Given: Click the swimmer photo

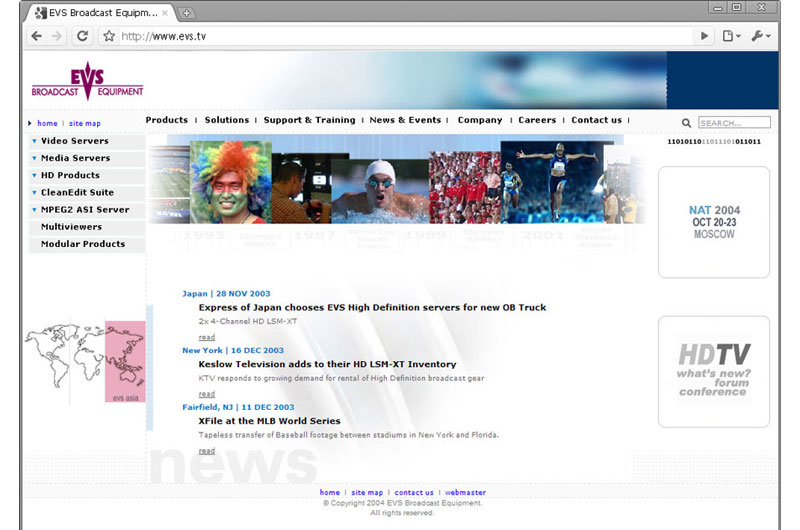Looking at the screenshot, I should click(x=380, y=191).
